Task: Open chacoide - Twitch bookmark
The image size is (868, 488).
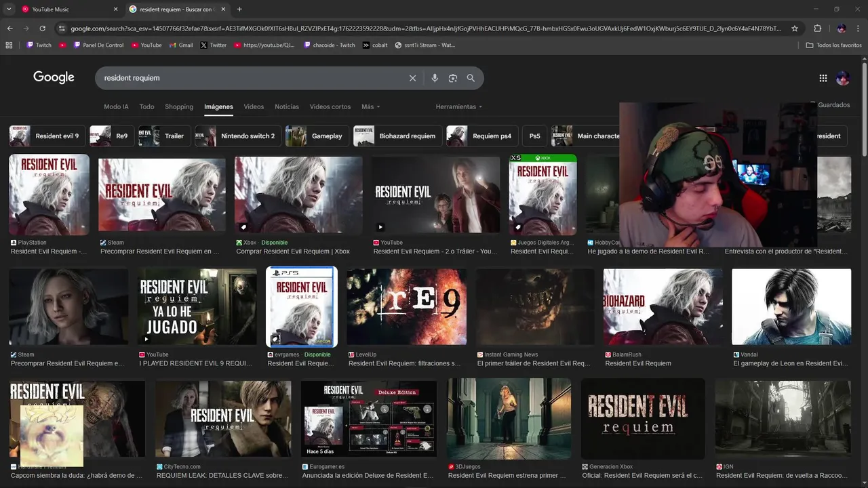Action: (x=330, y=45)
